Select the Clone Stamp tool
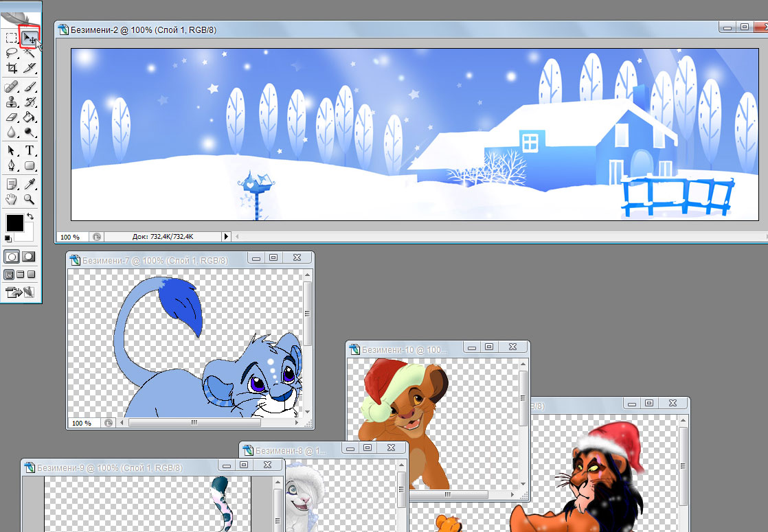Screen dimensions: 768x532 [11, 102]
